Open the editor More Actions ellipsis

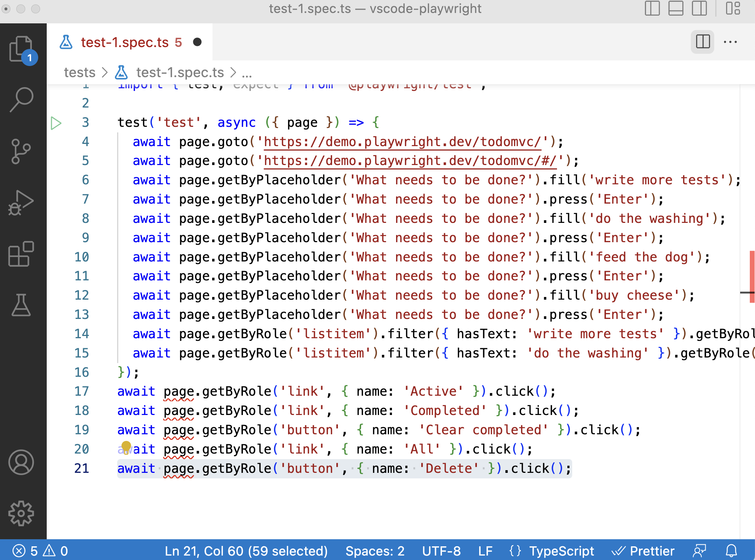(730, 42)
